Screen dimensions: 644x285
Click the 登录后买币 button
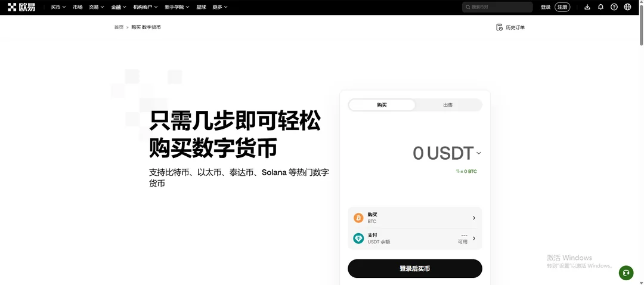415,268
